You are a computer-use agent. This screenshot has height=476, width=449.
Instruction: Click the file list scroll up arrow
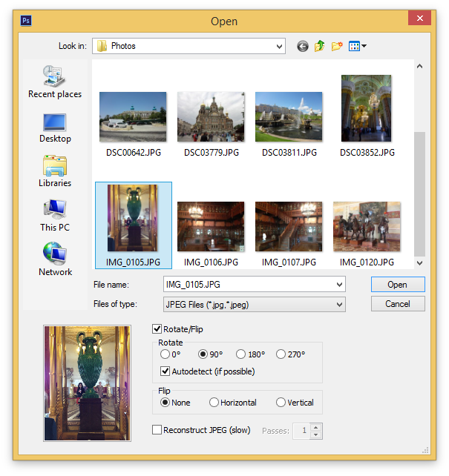coord(419,66)
